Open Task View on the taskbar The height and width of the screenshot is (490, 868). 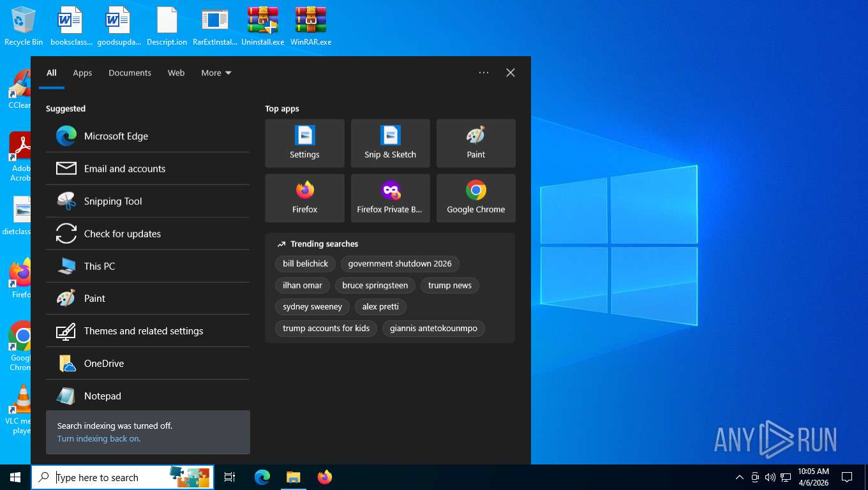coord(230,477)
